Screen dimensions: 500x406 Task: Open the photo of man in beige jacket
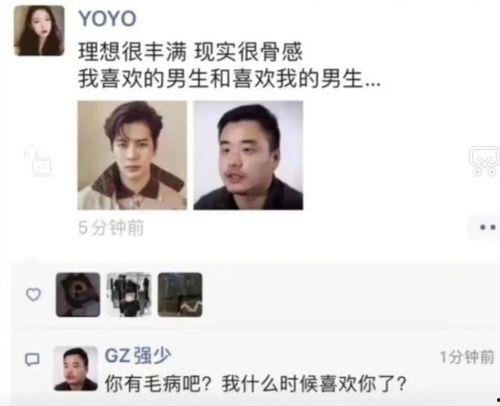tap(132, 155)
